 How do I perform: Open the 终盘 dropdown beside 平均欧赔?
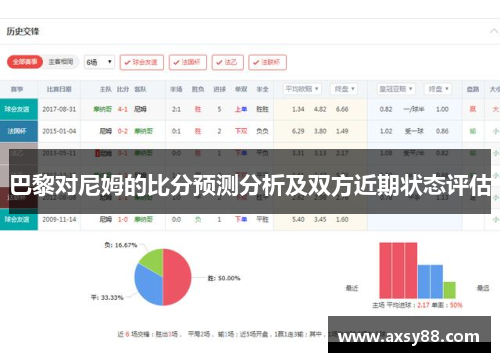[344, 89]
